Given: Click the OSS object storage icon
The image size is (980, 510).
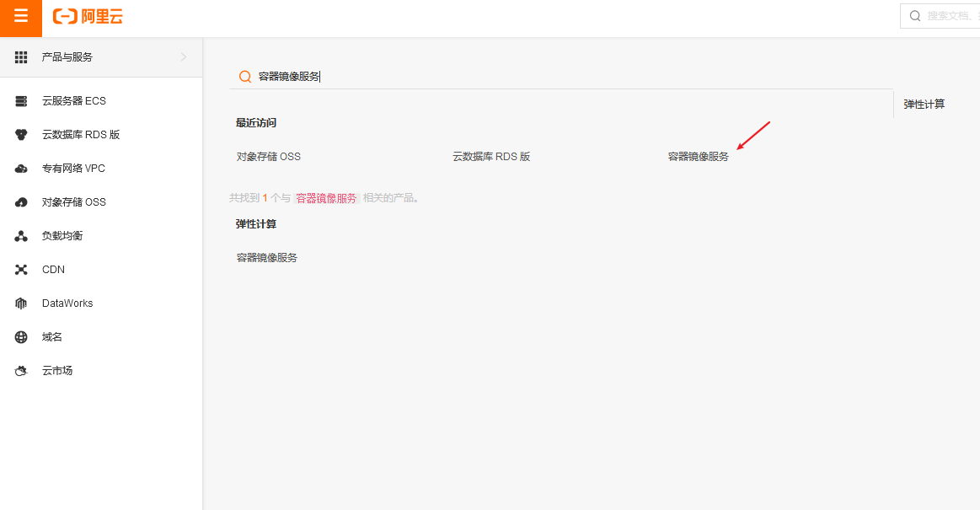Looking at the screenshot, I should [22, 202].
